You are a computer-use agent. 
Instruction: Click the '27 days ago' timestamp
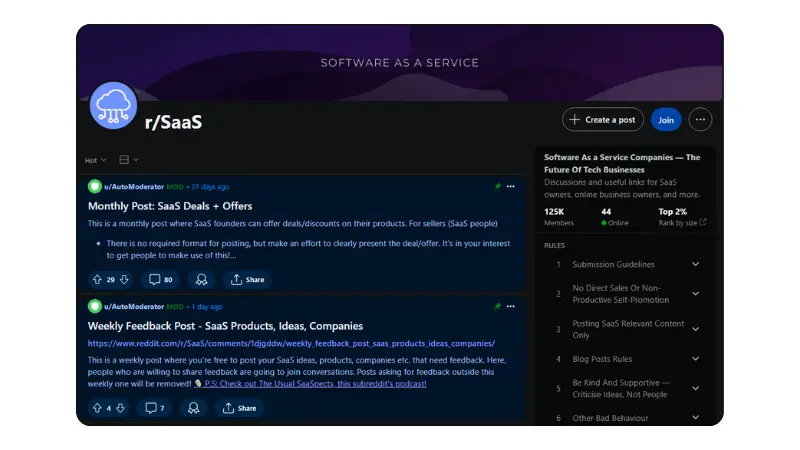[210, 187]
